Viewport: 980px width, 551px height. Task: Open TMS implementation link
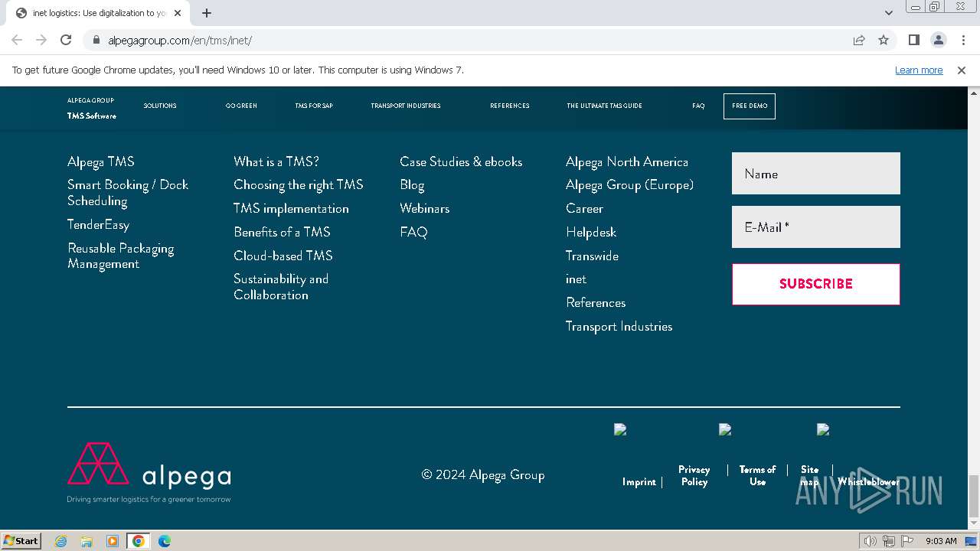click(291, 208)
